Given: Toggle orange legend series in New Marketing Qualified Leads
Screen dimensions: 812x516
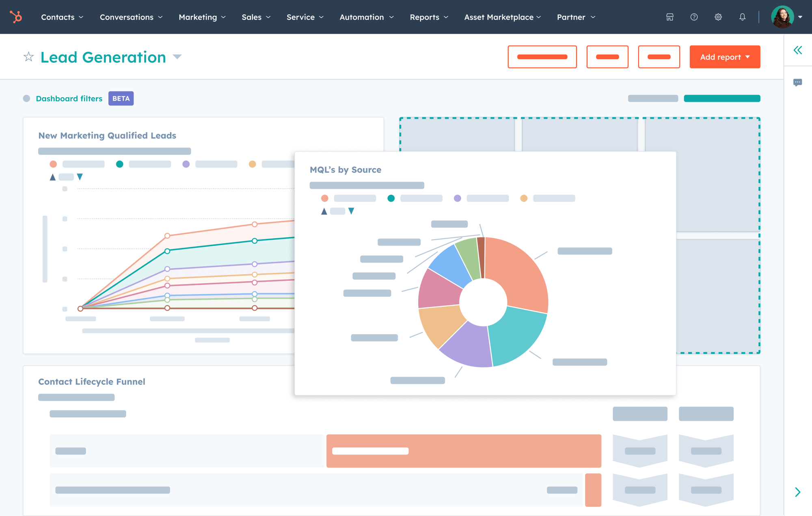Looking at the screenshot, I should click(x=252, y=164).
